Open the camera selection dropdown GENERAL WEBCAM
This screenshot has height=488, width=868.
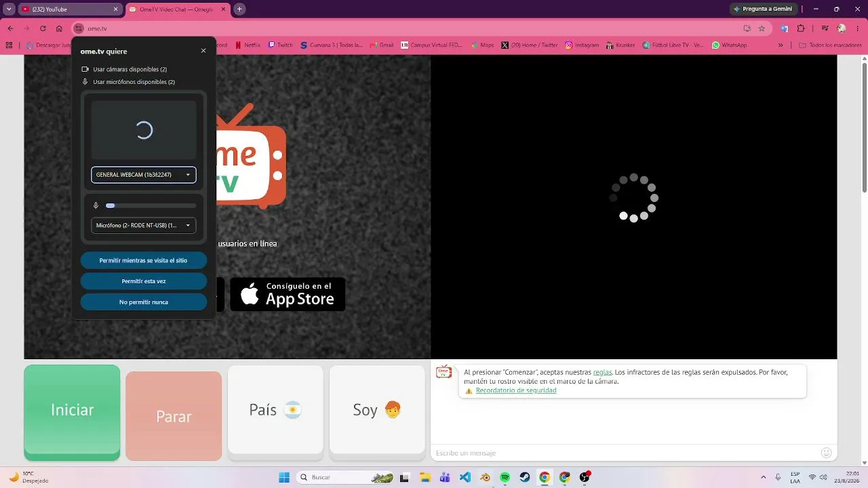144,175
